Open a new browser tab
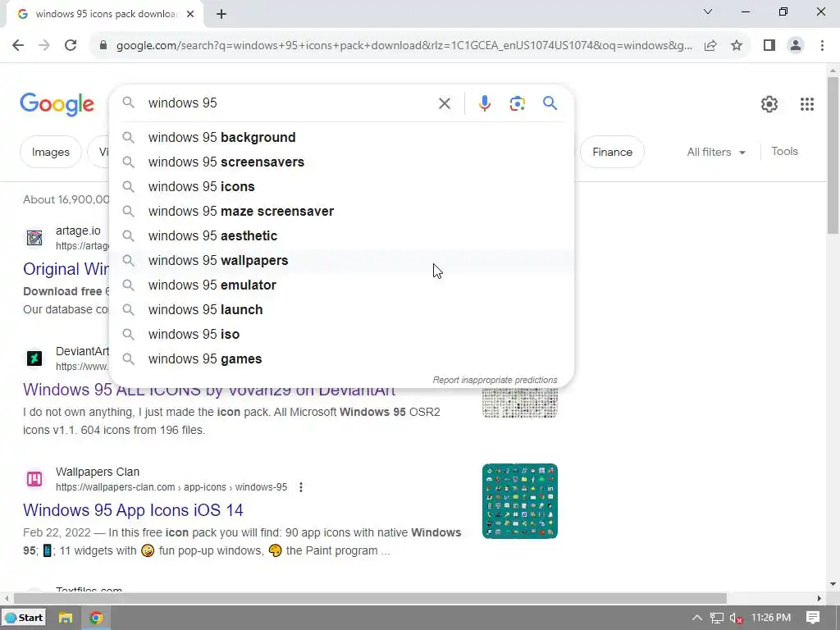This screenshot has width=840, height=630. [221, 14]
